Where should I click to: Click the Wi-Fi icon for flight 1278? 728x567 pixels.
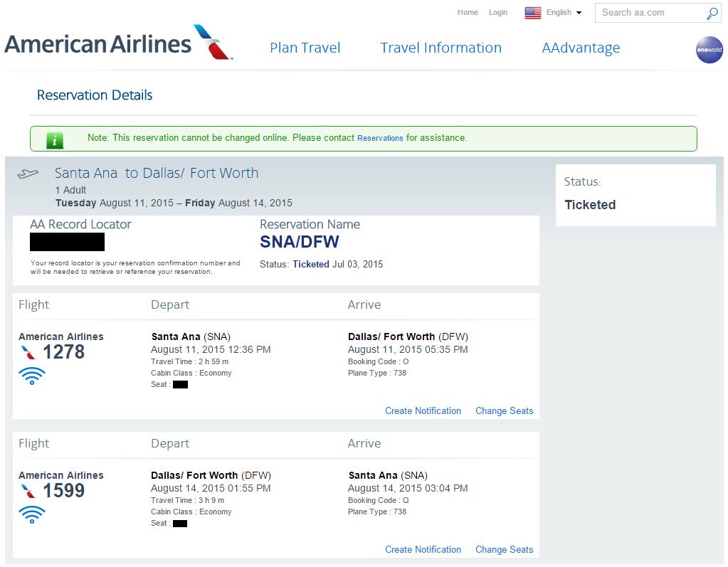(x=32, y=376)
